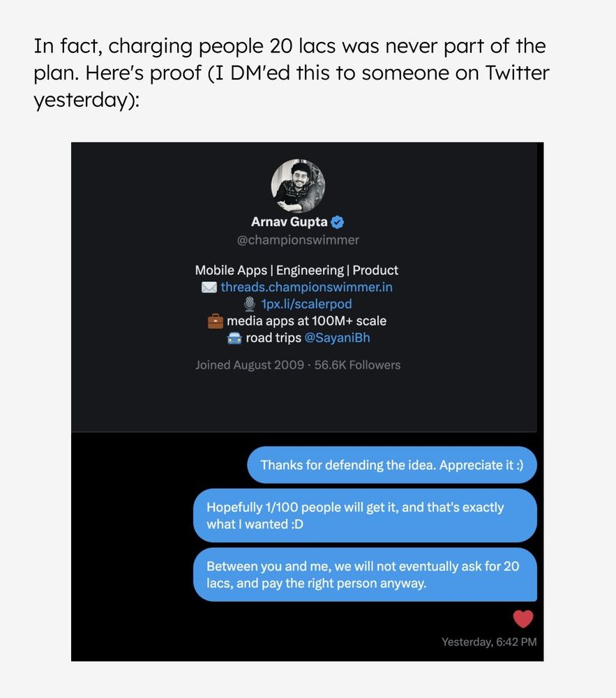616x698 pixels.
Task: Click the 56.6K Followers count
Action: tap(358, 365)
